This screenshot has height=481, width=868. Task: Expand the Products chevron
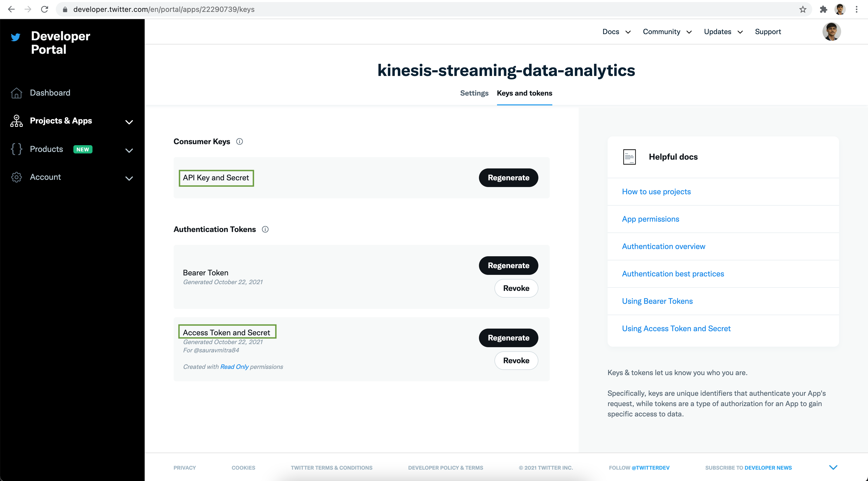(129, 150)
